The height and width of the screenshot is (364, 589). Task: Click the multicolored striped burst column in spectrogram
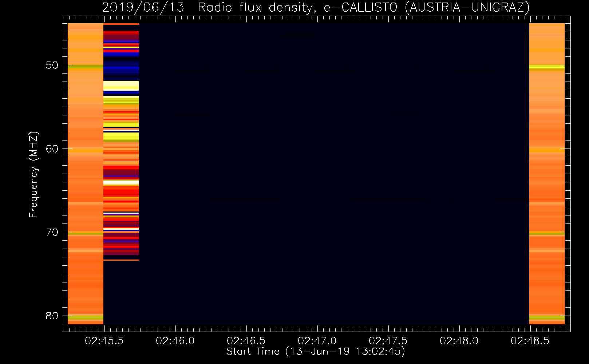pyautogui.click(x=121, y=142)
